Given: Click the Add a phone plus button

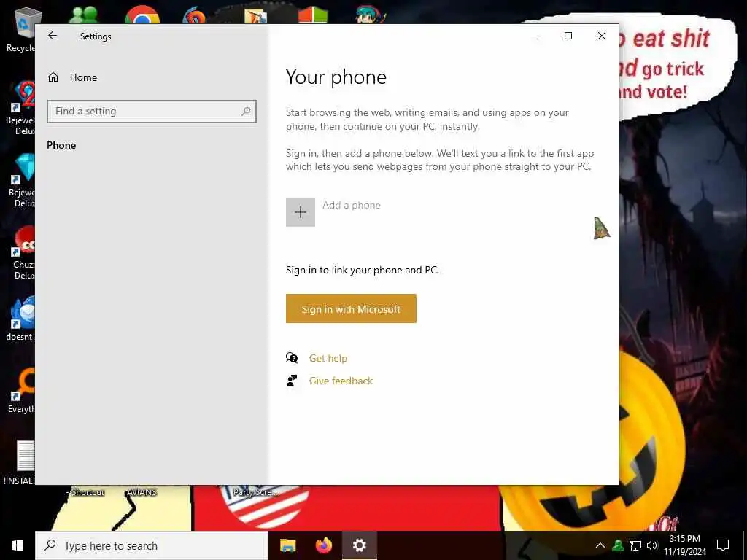Looking at the screenshot, I should pyautogui.click(x=300, y=212).
